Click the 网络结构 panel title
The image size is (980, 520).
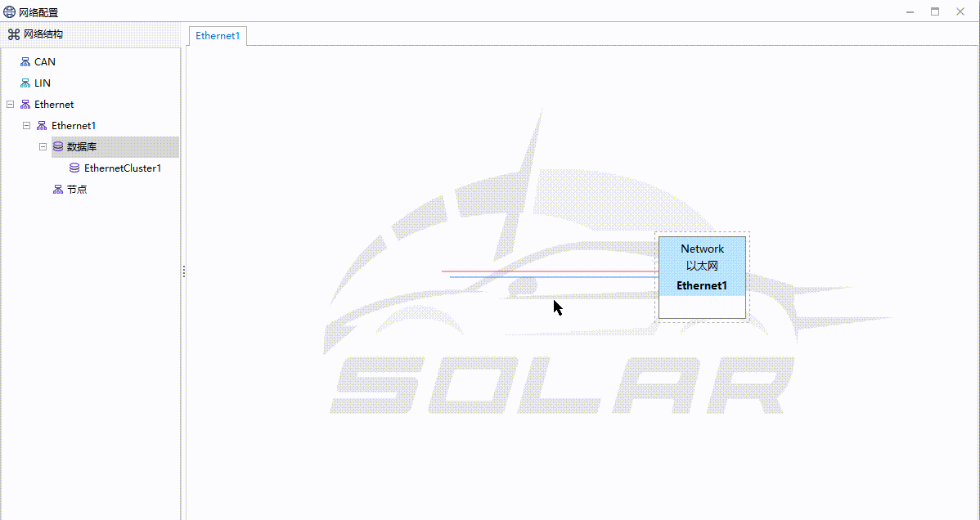point(43,34)
